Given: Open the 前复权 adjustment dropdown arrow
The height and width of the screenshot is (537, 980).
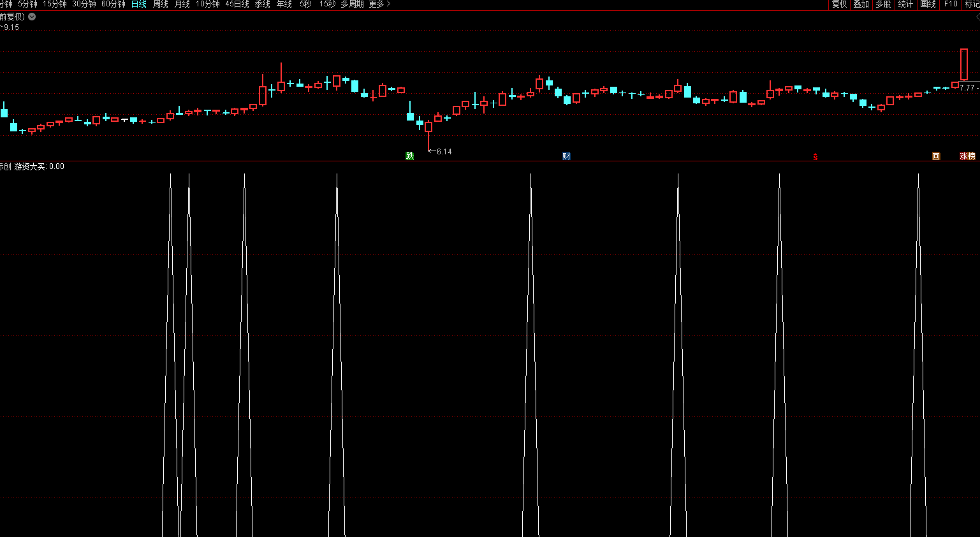Looking at the screenshot, I should coord(32,17).
